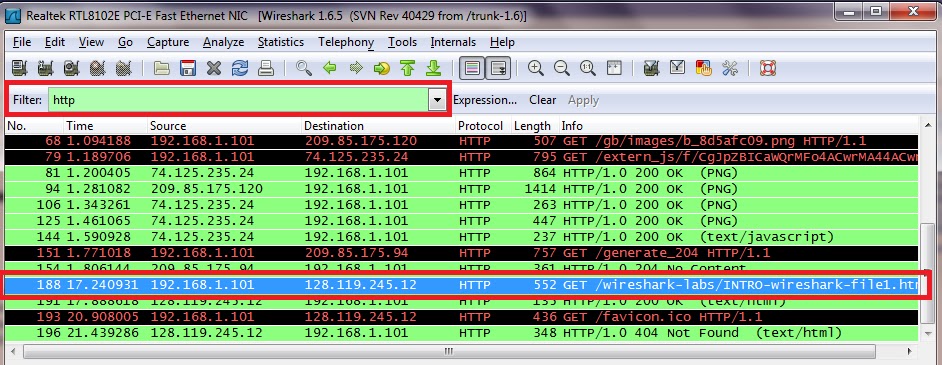The image size is (942, 365).
Task: Find a packet magnifier icon
Action: (303, 68)
